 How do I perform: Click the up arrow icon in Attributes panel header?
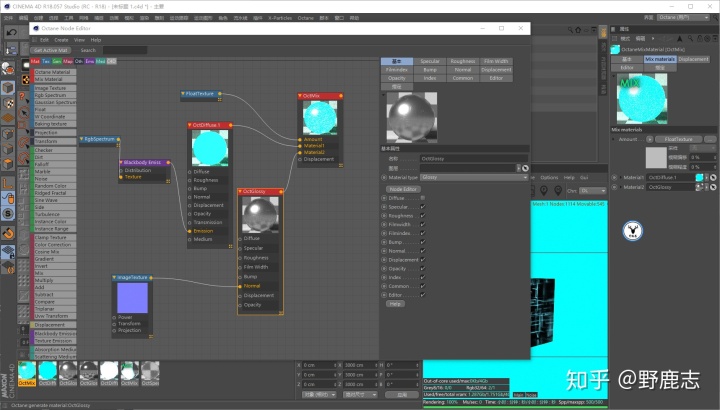(680, 39)
